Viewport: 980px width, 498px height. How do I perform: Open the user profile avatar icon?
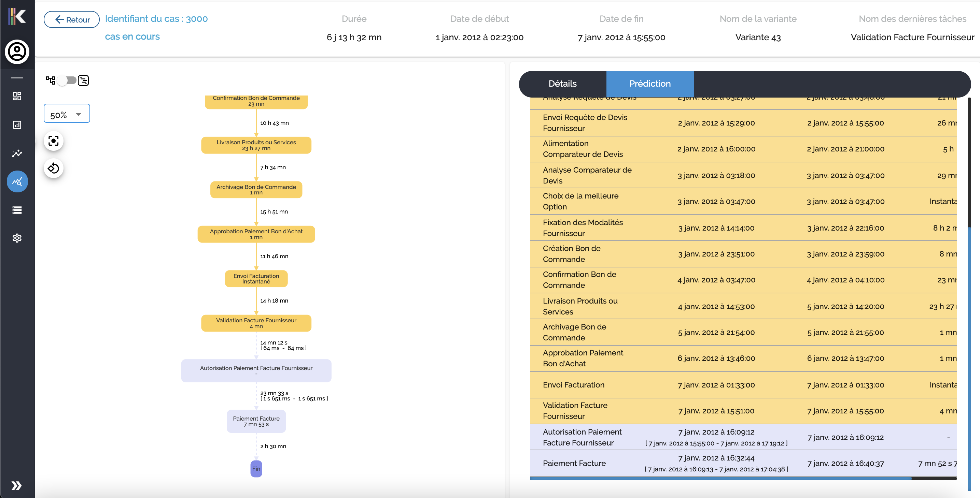(x=17, y=52)
